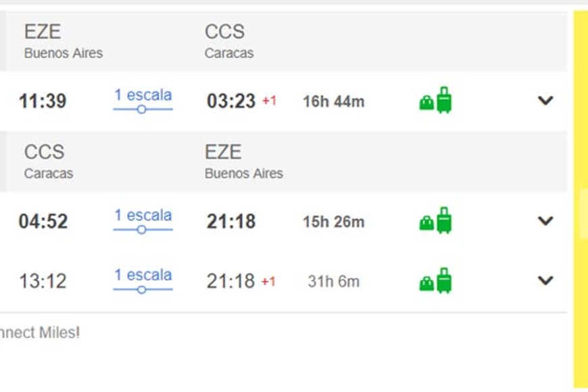588x392 pixels.
Task: Expand details for the 11:39 departure
Action: click(x=545, y=101)
